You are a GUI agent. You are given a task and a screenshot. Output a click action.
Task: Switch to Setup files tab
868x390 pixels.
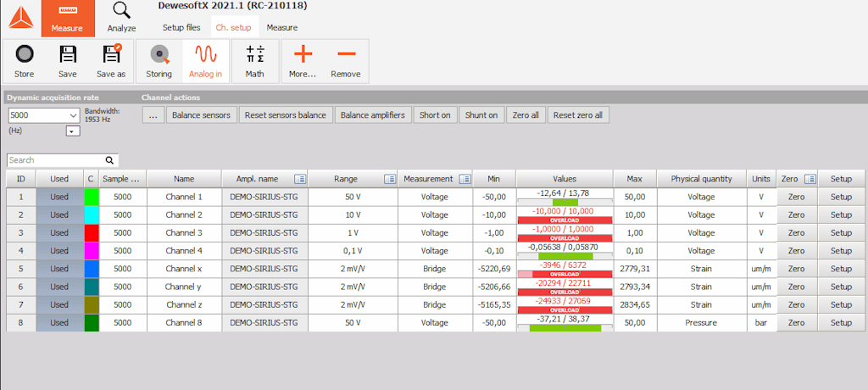(x=181, y=27)
